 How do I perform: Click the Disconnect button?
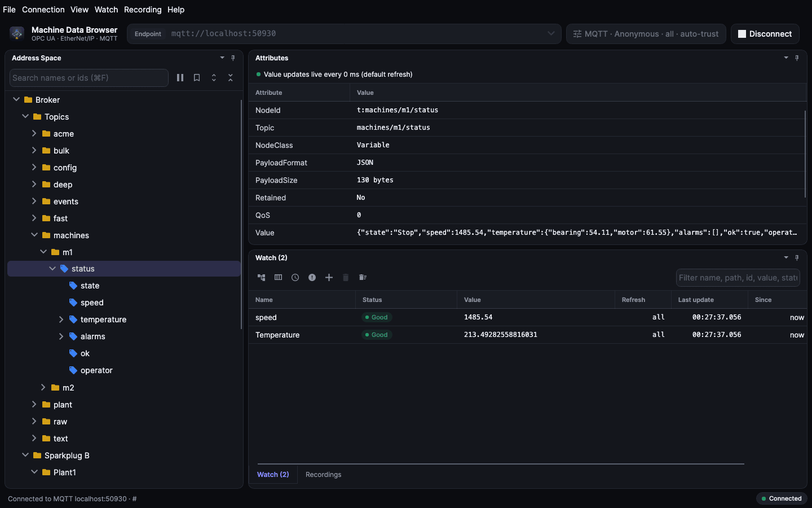tap(765, 34)
